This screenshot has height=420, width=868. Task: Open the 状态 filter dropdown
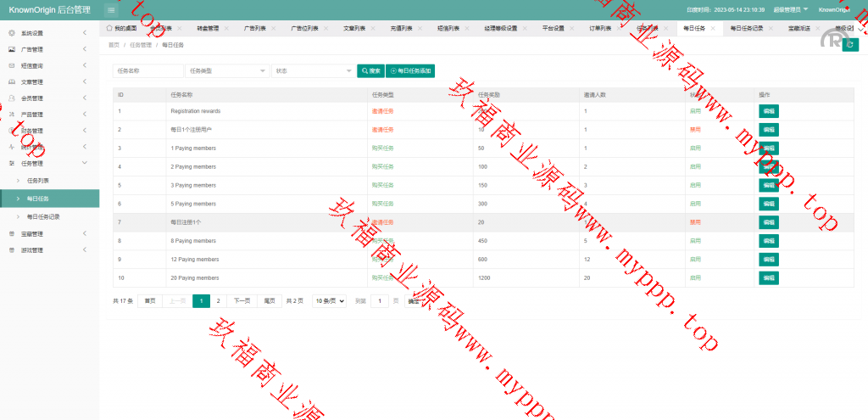tap(314, 71)
